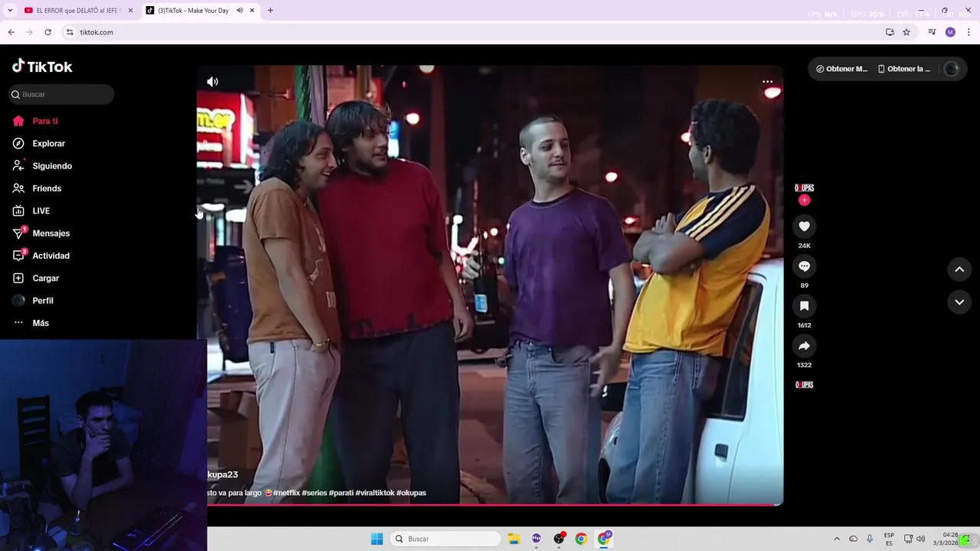The width and height of the screenshot is (980, 551).
Task: Open media controls icon in Chrome toolbar
Action: (932, 32)
